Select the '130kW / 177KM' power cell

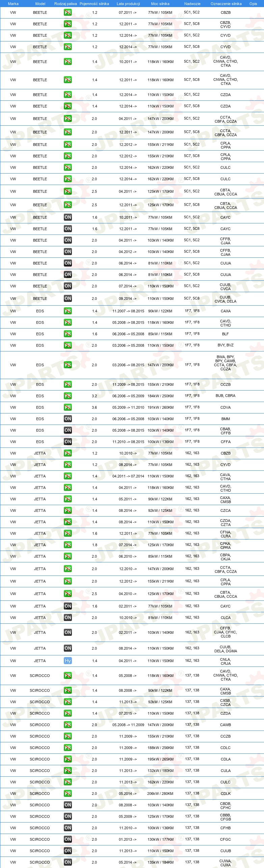click(x=160, y=839)
